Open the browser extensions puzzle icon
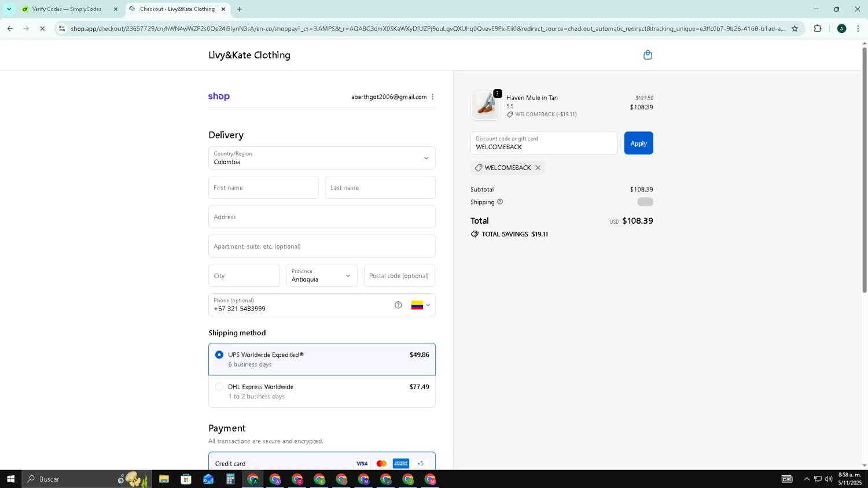The width and height of the screenshot is (868, 488). click(x=817, y=28)
